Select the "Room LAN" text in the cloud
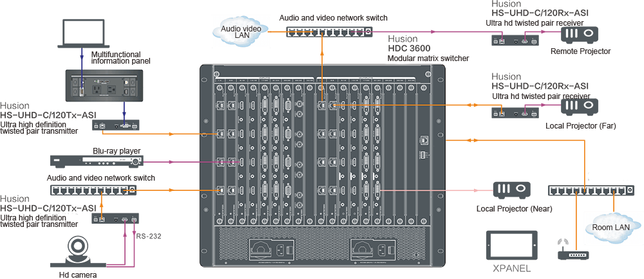644x279 pixels. pyautogui.click(x=611, y=227)
